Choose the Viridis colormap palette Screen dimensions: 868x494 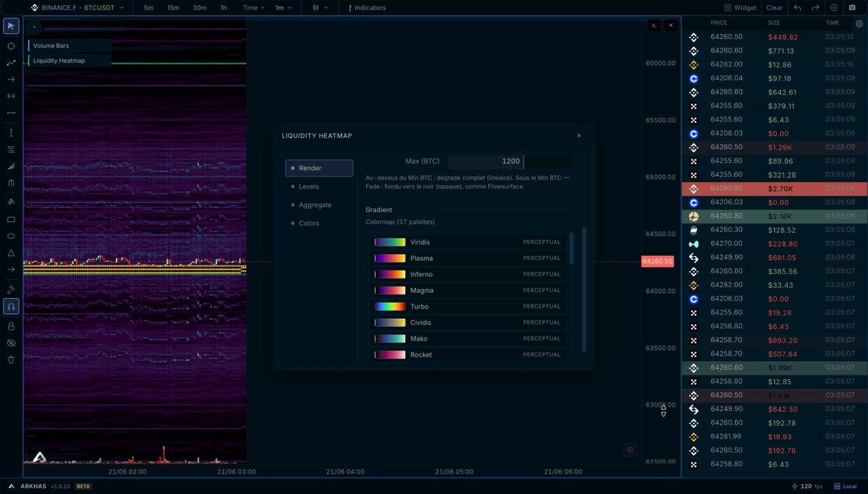[x=467, y=242]
